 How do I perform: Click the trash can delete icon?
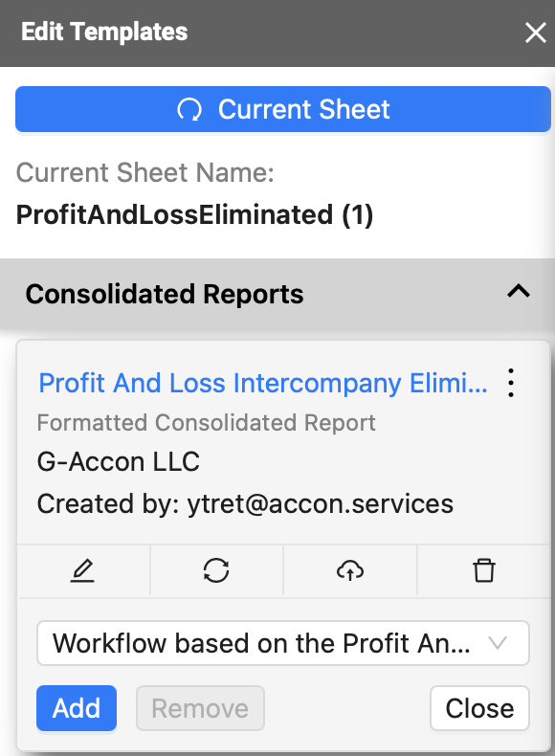click(483, 570)
